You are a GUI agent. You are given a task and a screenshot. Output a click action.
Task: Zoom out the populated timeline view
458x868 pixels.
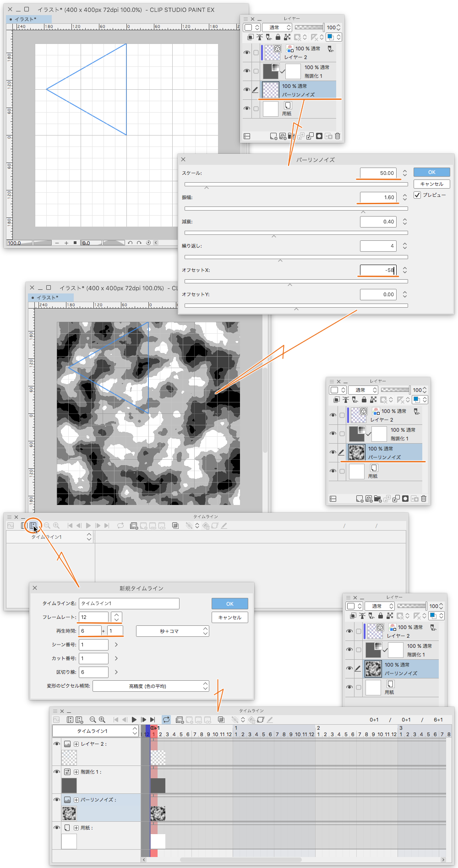click(93, 720)
